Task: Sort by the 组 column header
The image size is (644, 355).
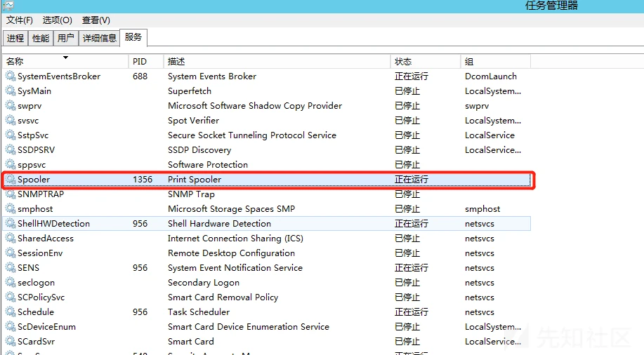Action: (495, 61)
